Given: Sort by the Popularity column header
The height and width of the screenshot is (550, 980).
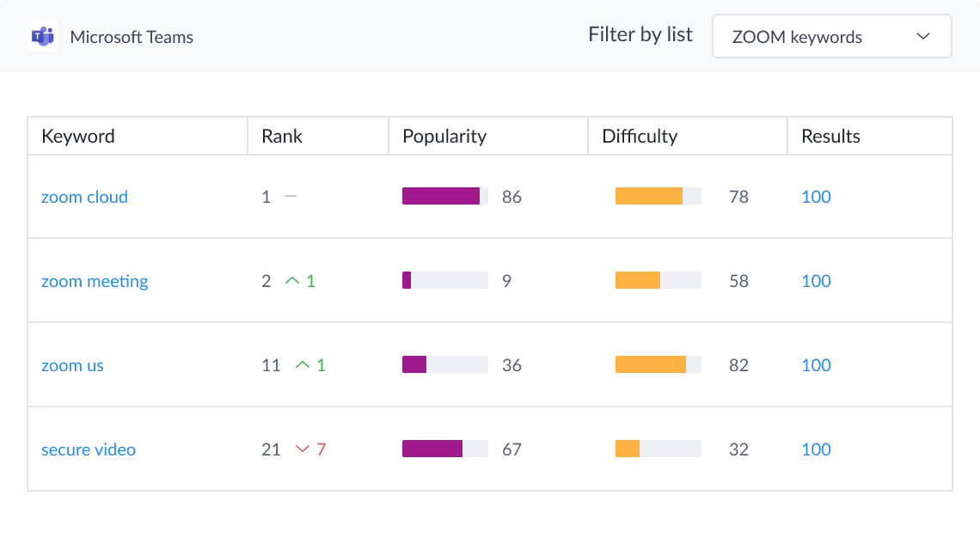Looking at the screenshot, I should pos(444,137).
